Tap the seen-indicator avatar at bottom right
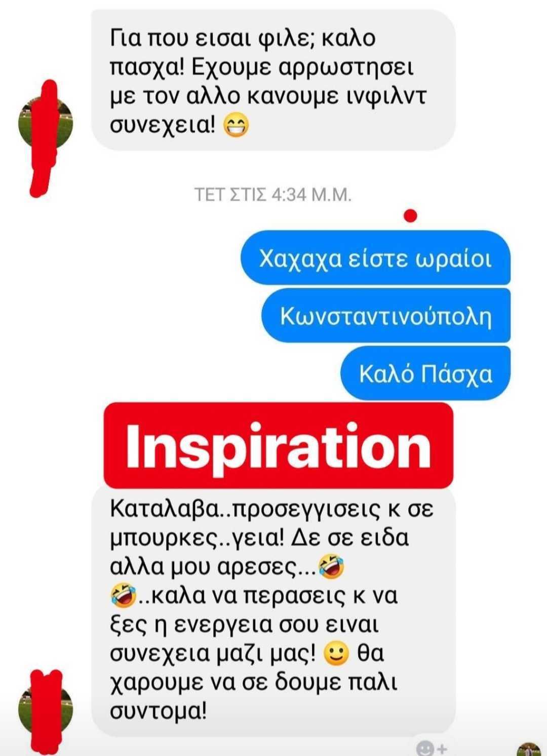The width and height of the screenshot is (547, 756). [x=529, y=749]
